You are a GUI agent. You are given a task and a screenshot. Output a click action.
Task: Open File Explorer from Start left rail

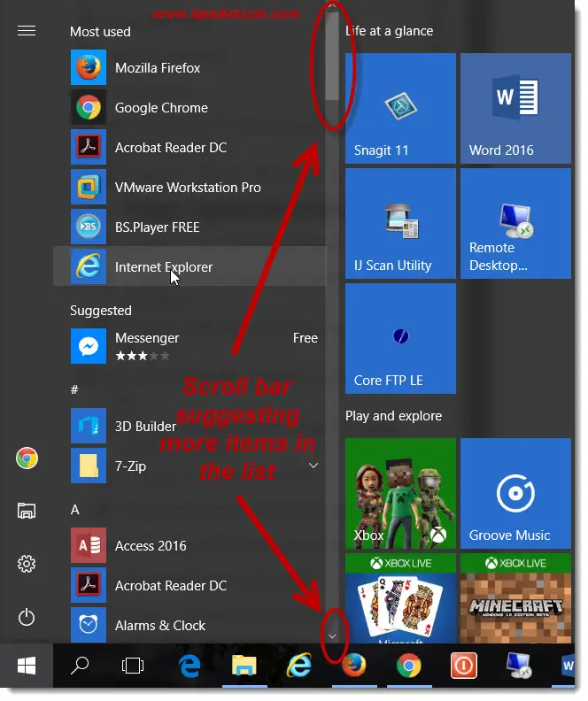pos(27,511)
